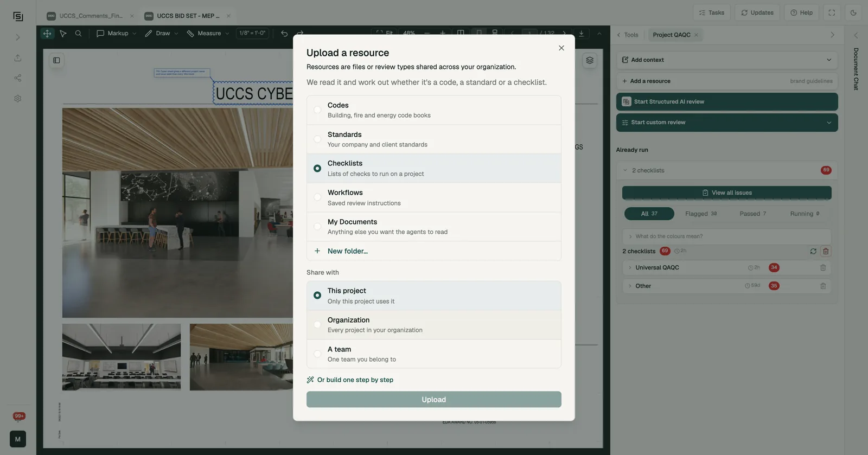Delete the Universal QAQC checklist
The width and height of the screenshot is (868, 455).
[x=823, y=267]
